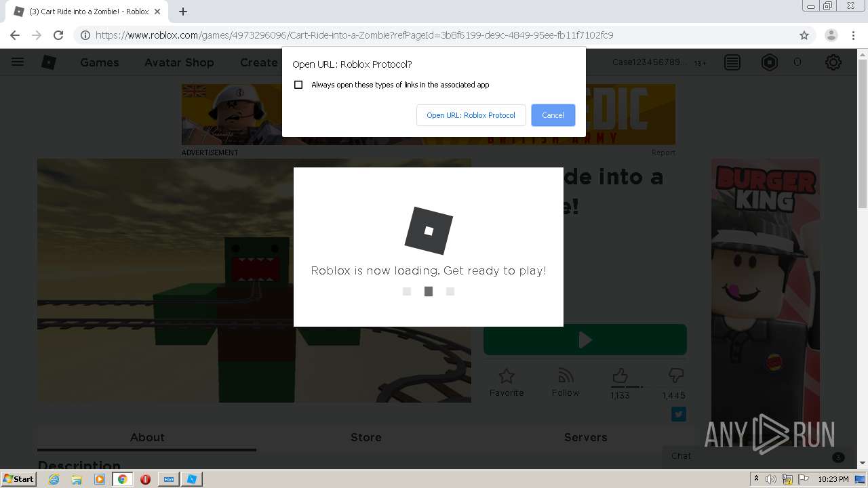Viewport: 868px width, 488px height.
Task: Go forward in browser history
Action: coord(37,35)
